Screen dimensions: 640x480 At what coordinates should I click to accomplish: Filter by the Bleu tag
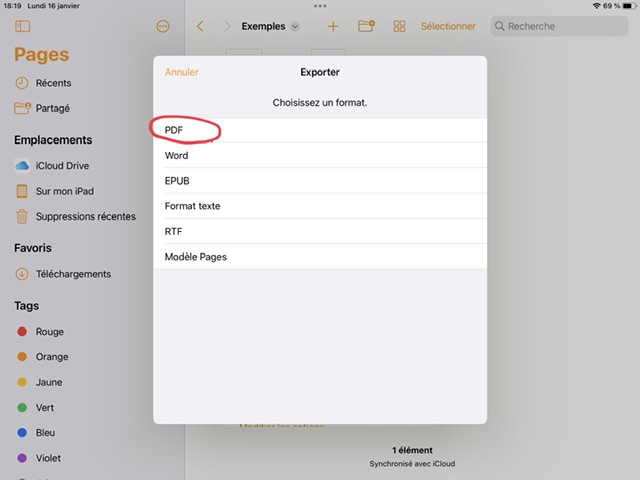(45, 433)
